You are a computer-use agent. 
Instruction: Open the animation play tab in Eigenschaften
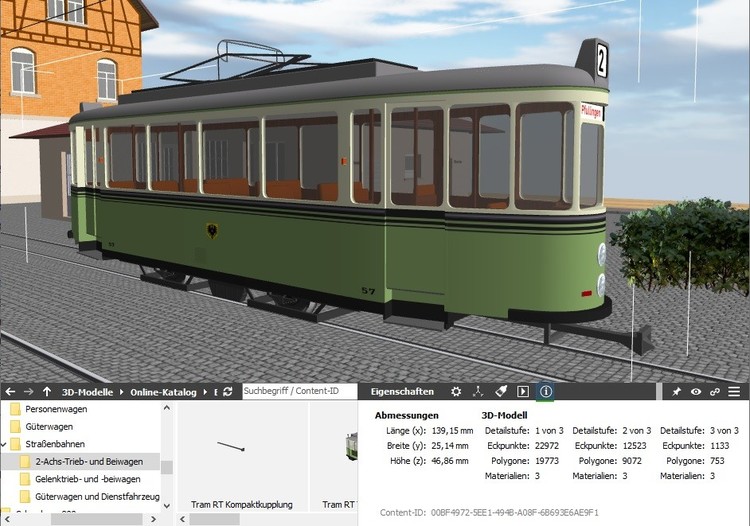pos(523,392)
